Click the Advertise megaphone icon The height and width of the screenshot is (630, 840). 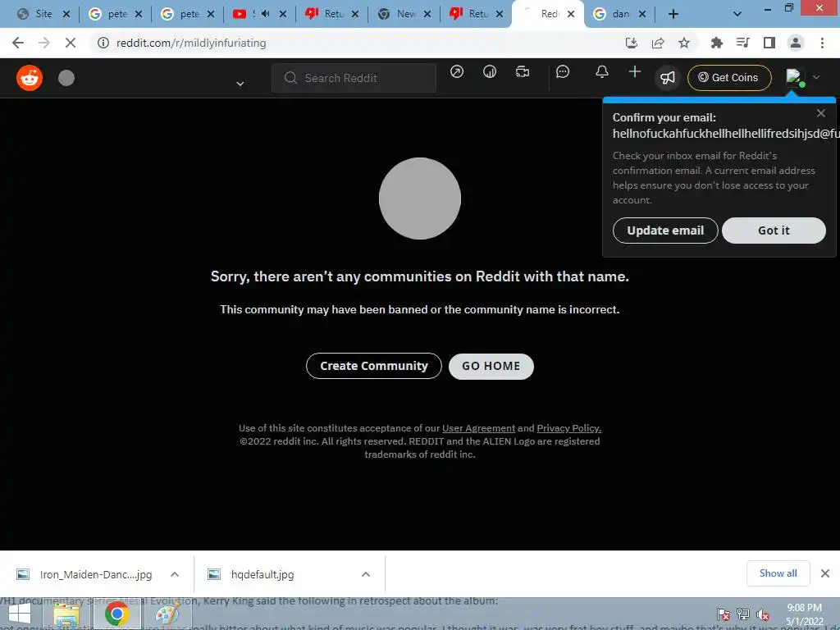point(668,78)
